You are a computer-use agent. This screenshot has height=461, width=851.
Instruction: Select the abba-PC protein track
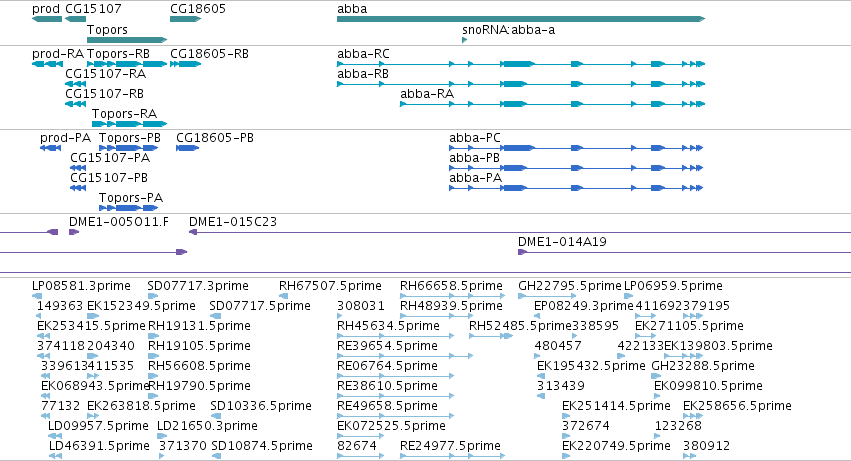[576, 148]
